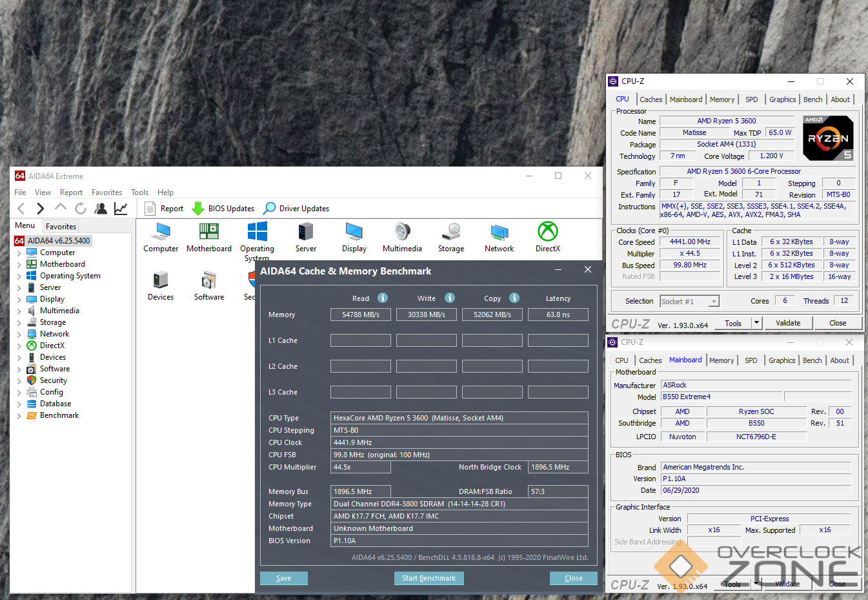Open the View menu in AIDA64
Screen dimensions: 868x600
tap(43, 192)
